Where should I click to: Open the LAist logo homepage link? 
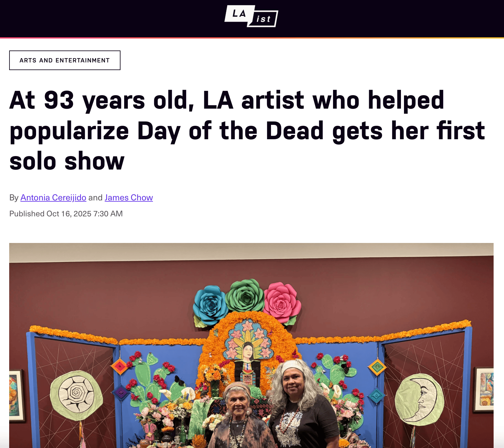[x=251, y=16]
